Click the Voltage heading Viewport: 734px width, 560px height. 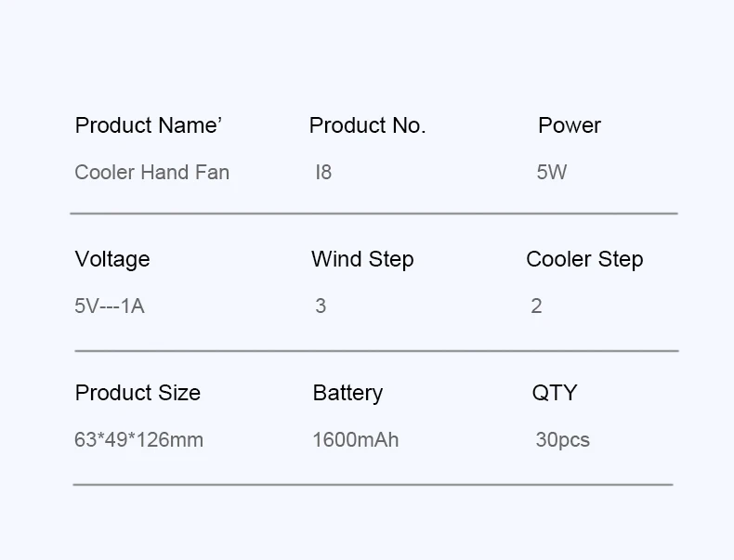[111, 259]
